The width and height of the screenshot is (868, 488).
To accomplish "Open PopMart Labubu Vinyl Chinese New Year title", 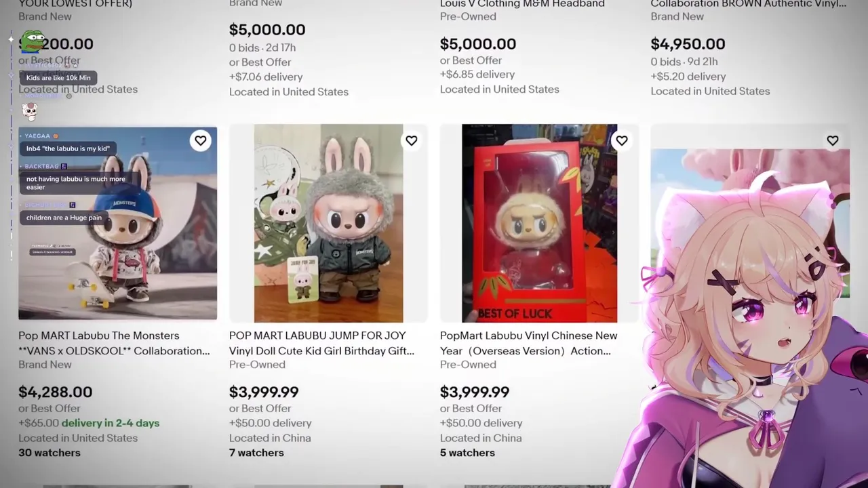I will (x=529, y=343).
